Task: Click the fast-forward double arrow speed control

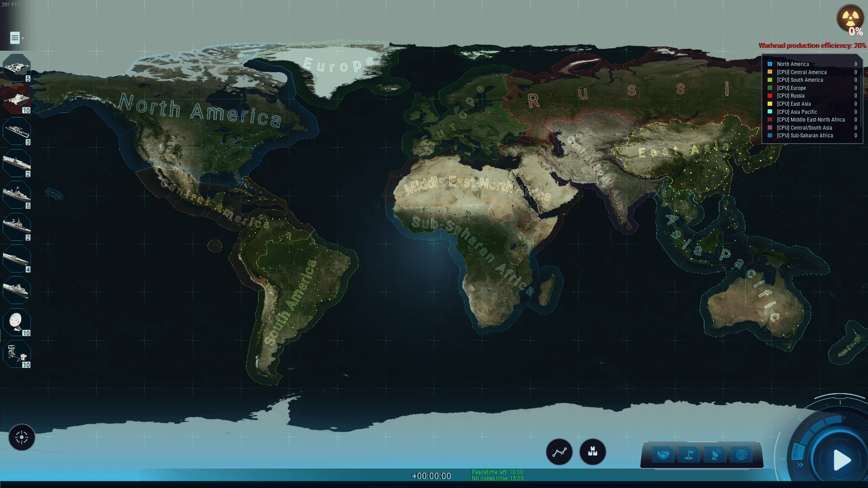Action: tap(800, 465)
